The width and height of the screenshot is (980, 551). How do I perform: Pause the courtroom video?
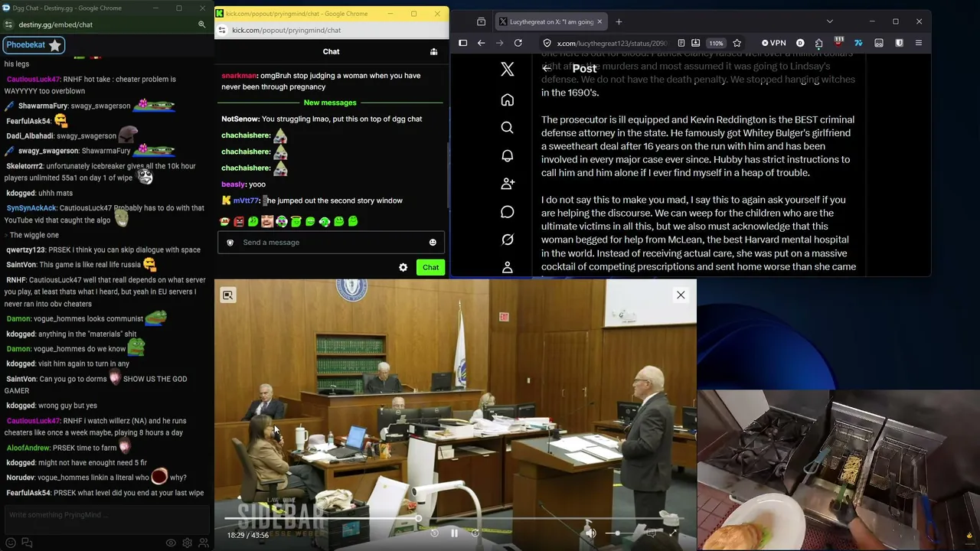point(454,533)
